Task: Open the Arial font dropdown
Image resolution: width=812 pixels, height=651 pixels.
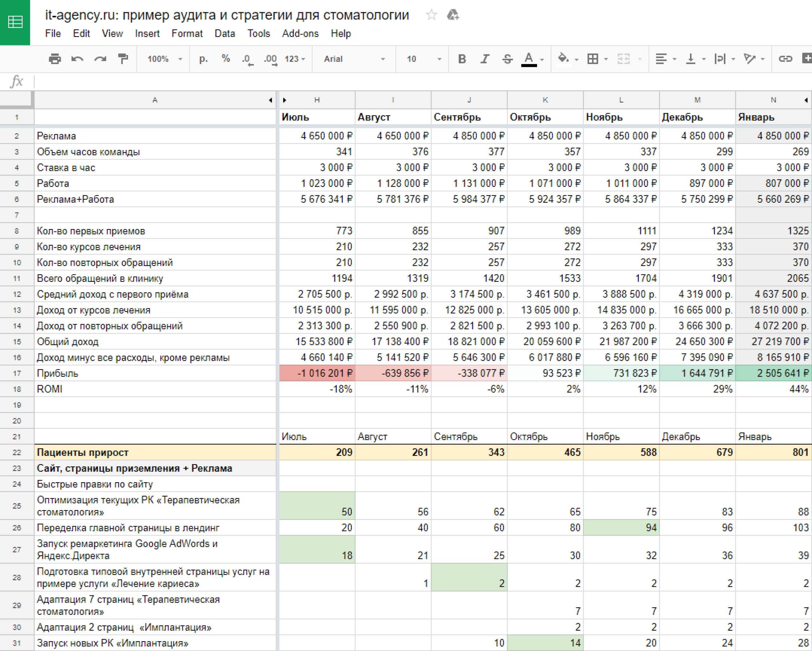Action: pos(354,59)
